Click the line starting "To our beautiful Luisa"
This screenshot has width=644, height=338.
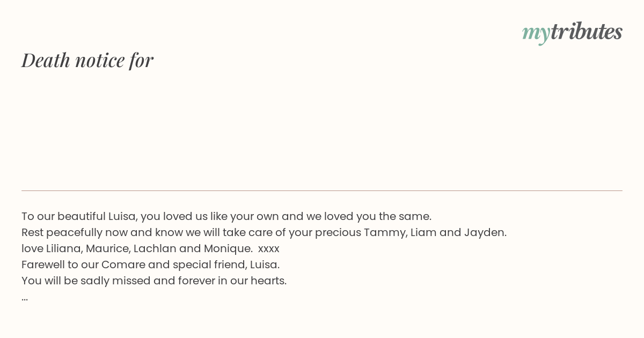pos(226,216)
